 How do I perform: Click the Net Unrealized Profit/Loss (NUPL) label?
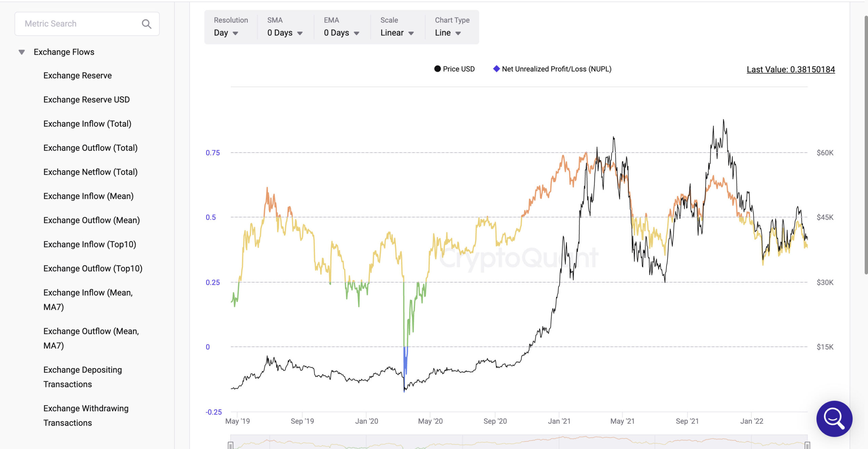(557, 69)
